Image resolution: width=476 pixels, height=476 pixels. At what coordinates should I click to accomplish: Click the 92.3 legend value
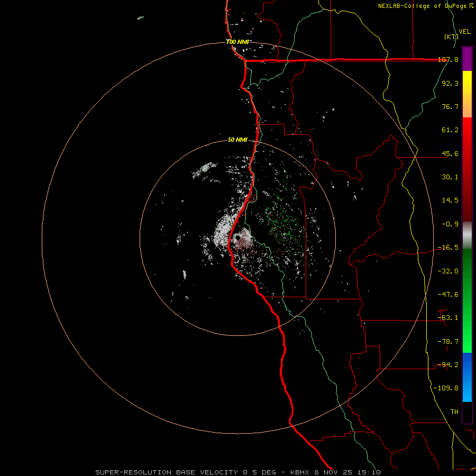point(450,83)
